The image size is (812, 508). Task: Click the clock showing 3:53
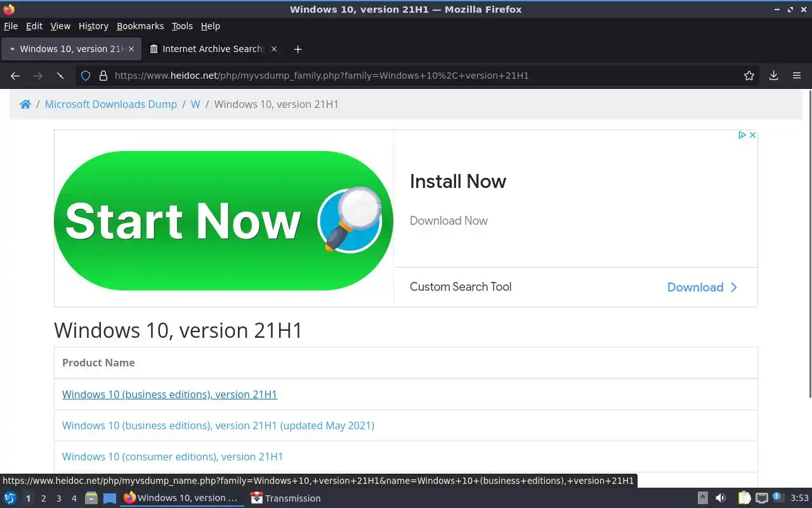pyautogui.click(x=799, y=498)
